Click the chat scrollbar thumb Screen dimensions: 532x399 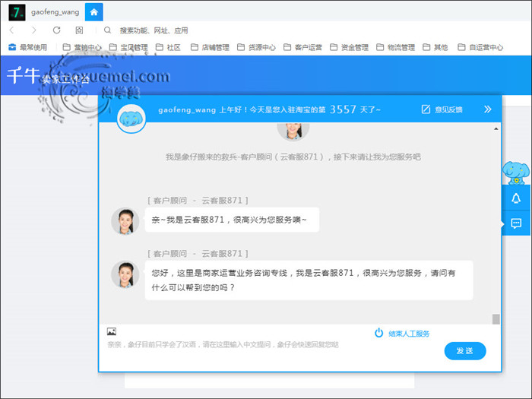(x=496, y=319)
